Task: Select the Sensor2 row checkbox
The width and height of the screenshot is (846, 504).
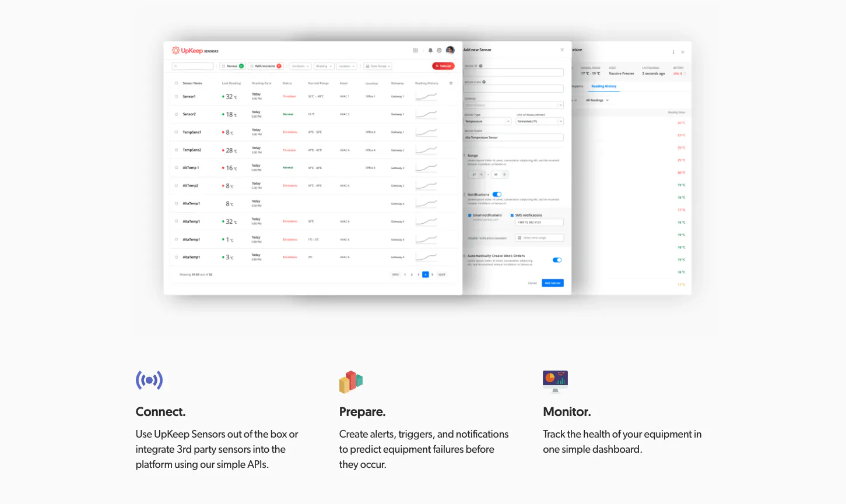Action: click(x=176, y=114)
